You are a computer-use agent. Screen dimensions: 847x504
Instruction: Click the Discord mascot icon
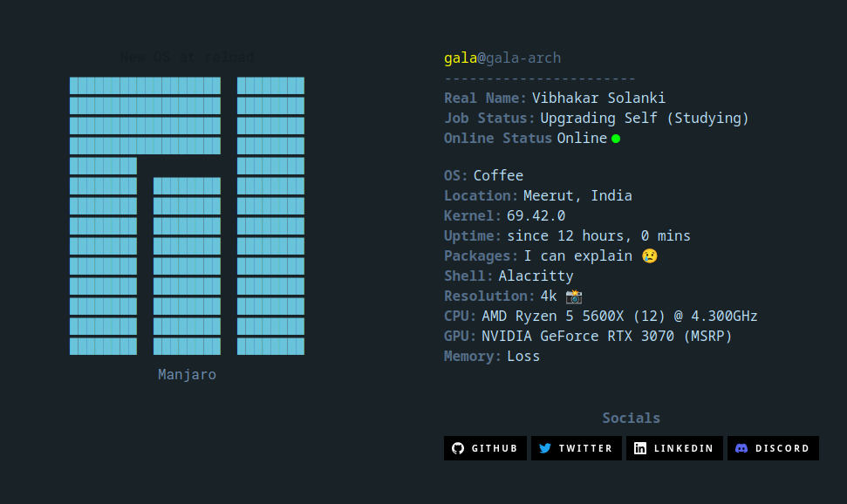pos(741,448)
